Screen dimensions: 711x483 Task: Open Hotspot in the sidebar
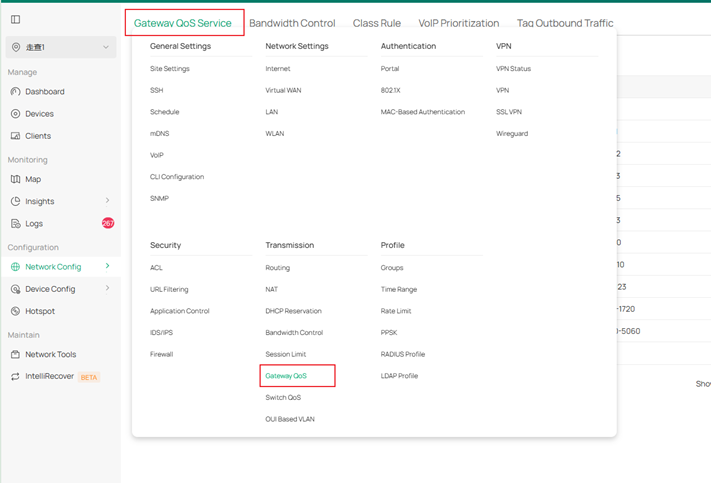click(x=40, y=311)
